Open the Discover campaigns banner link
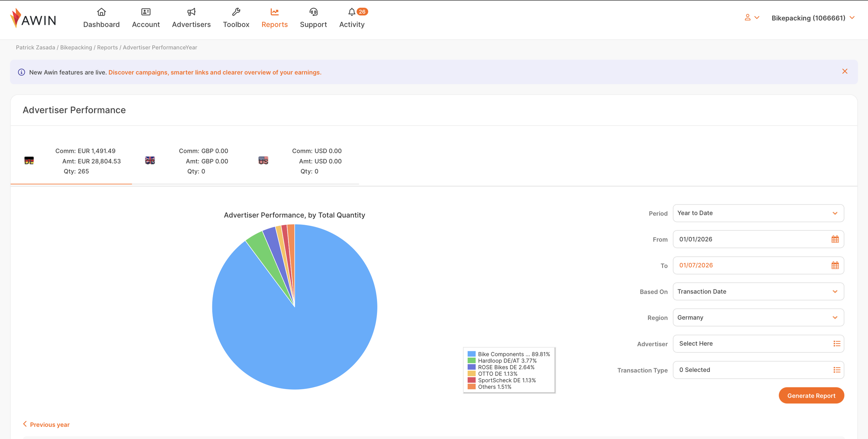 [215, 72]
